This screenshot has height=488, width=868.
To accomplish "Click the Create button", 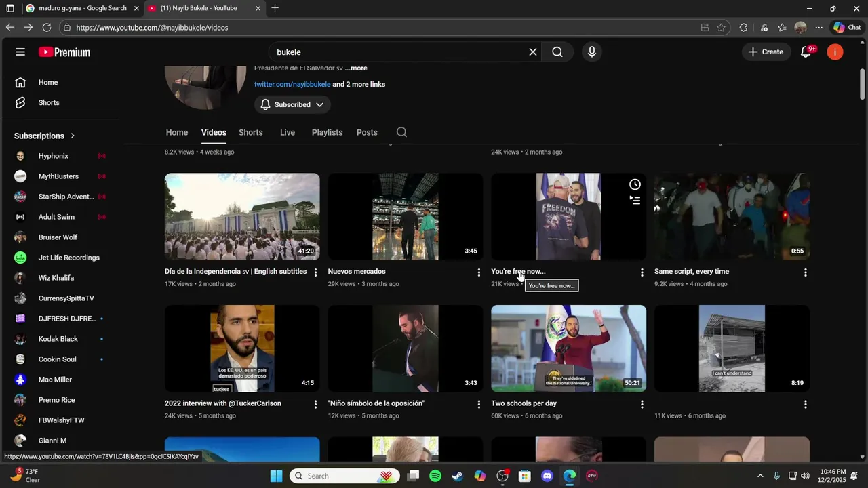I will (x=766, y=52).
